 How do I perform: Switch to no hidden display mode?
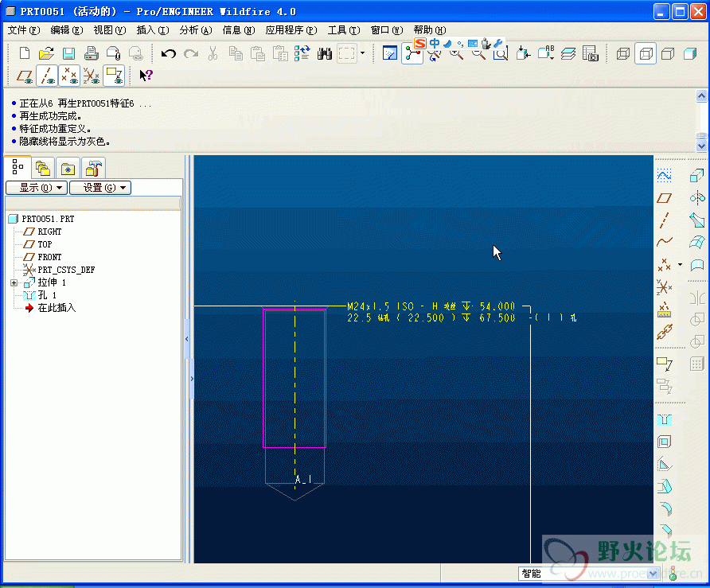click(668, 54)
